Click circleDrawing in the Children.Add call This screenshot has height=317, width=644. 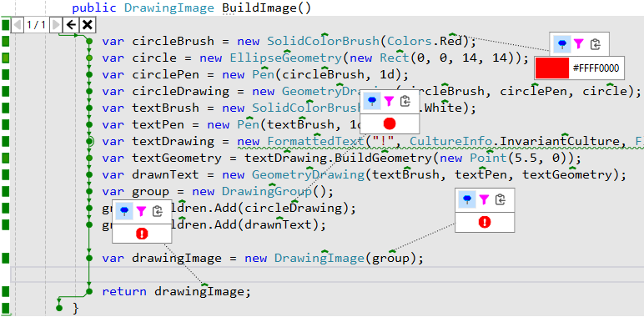(293, 209)
